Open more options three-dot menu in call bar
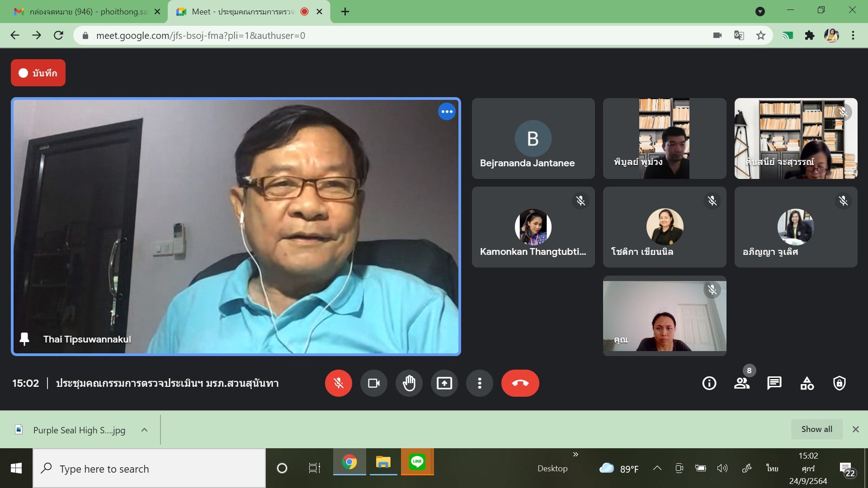Screen dimensions: 868x488 tap(479, 383)
